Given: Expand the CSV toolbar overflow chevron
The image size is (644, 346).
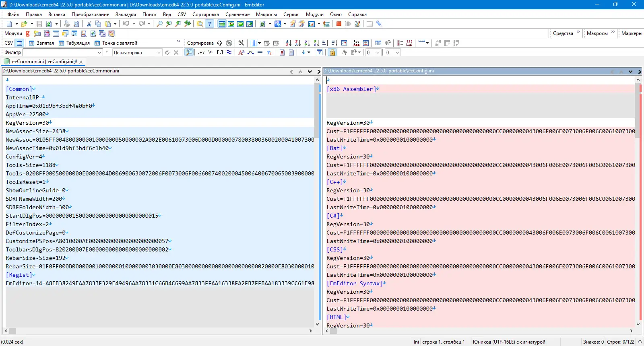Looking at the screenshot, I should tap(179, 42).
